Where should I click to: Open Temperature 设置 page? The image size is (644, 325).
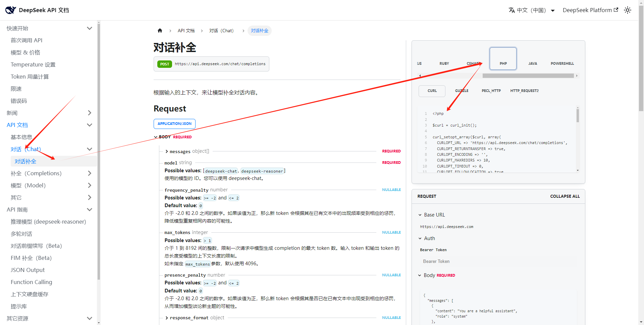33,64
